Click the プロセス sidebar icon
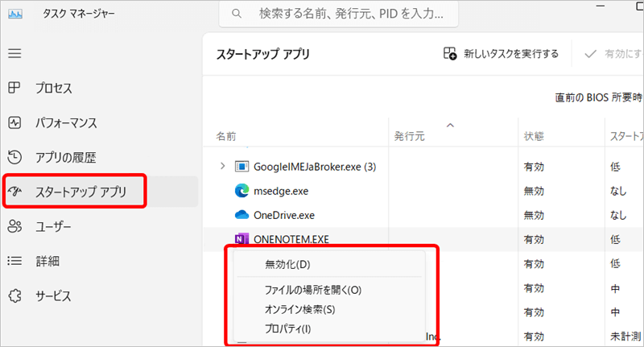This screenshot has width=644, height=347. (14, 88)
